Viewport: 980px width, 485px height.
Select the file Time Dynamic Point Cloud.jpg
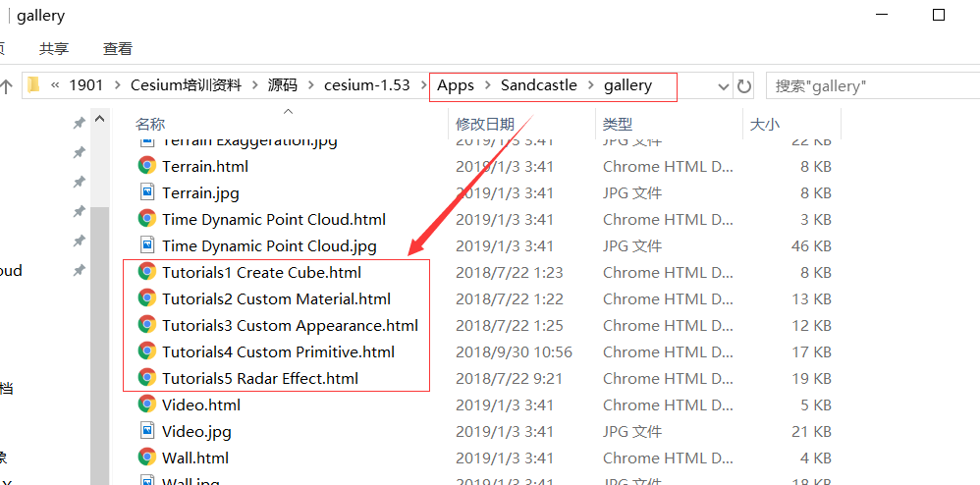269,245
